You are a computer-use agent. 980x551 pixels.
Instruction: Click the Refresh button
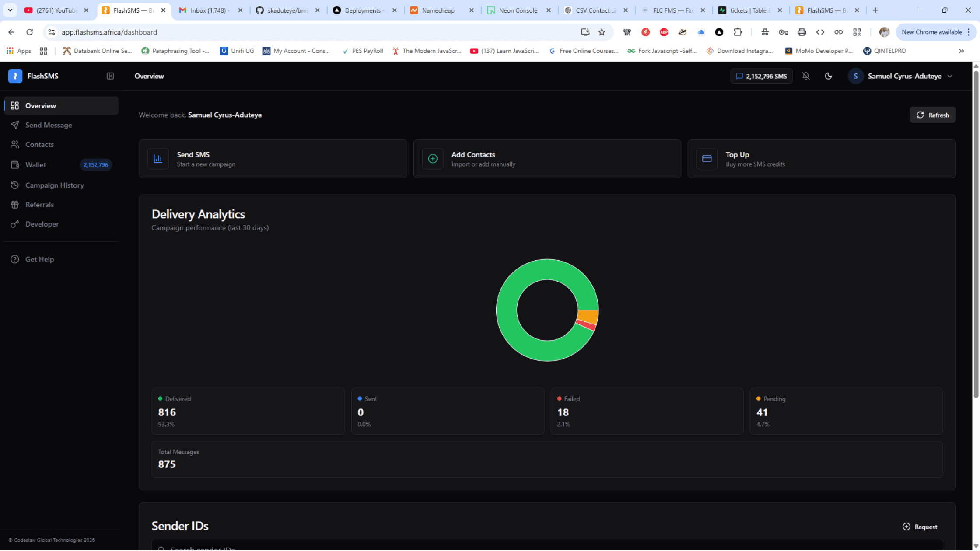coord(932,115)
